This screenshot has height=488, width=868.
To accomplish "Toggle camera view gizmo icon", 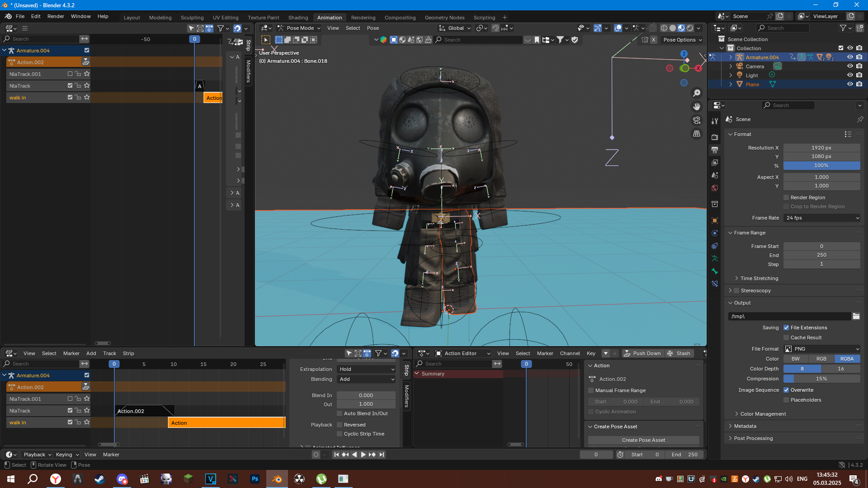I will 697,120.
